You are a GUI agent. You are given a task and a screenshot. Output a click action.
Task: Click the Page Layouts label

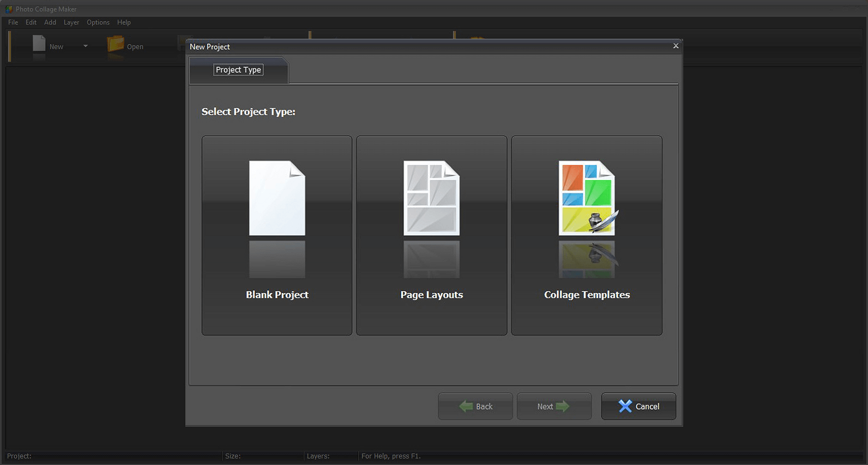431,295
